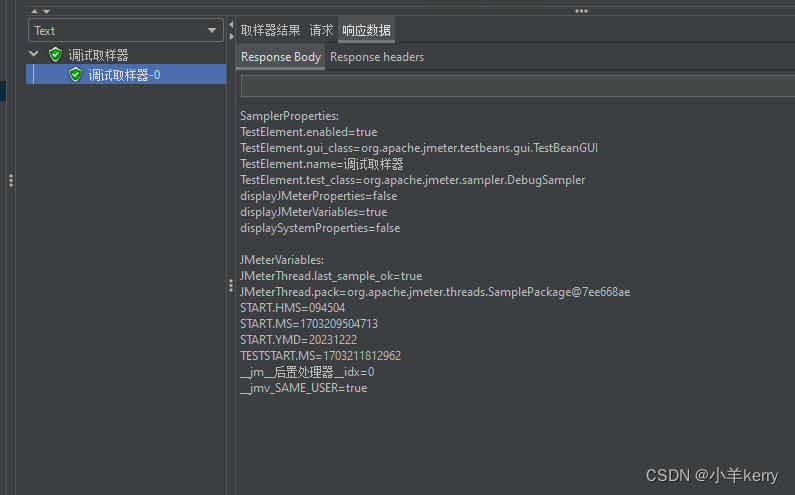Click the line TestElement.enabled=true

pyautogui.click(x=308, y=132)
